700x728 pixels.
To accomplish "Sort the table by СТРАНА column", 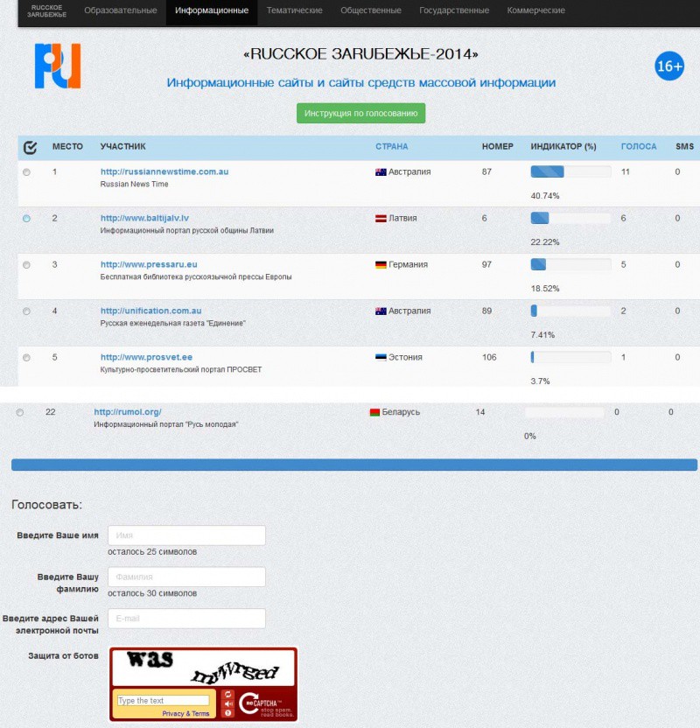I will point(391,147).
